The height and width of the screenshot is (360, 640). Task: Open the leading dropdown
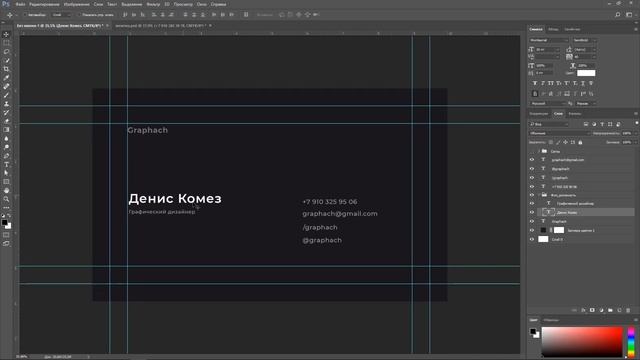coord(585,49)
